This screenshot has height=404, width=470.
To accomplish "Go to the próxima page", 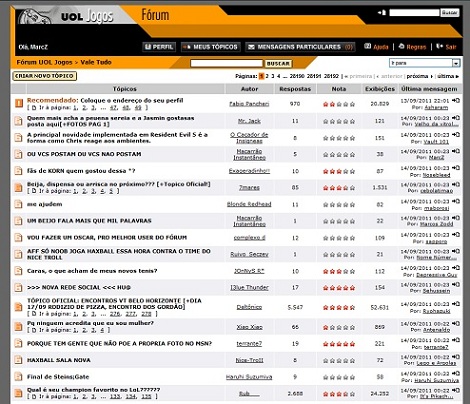I will (x=419, y=76).
